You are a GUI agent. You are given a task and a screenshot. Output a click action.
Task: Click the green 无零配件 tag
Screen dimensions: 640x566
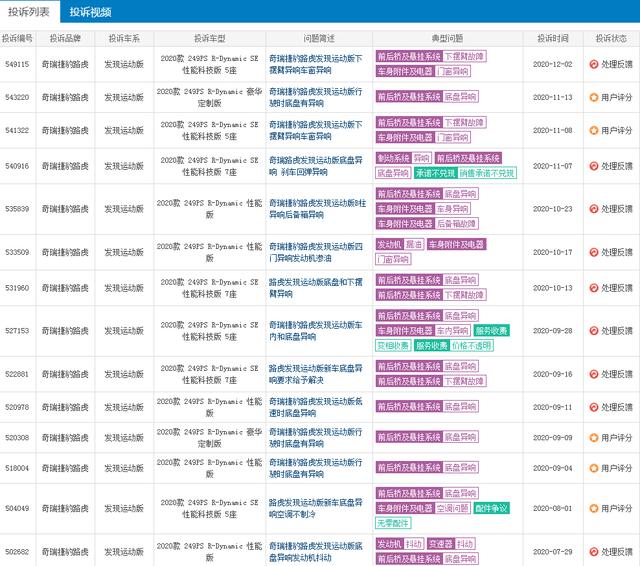(393, 523)
